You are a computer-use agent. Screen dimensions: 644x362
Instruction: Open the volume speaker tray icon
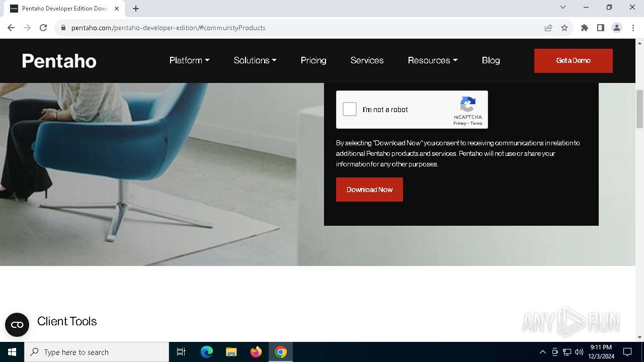579,352
